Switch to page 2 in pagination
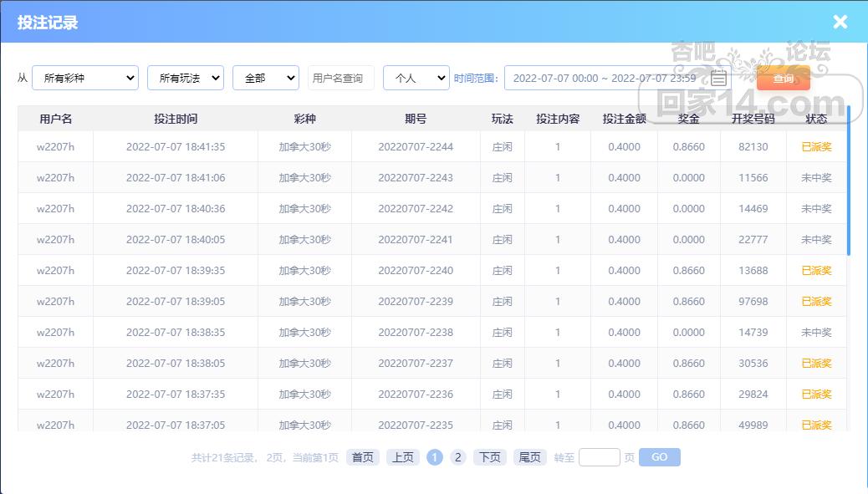Screen dimensions: 868x494 [x=457, y=457]
